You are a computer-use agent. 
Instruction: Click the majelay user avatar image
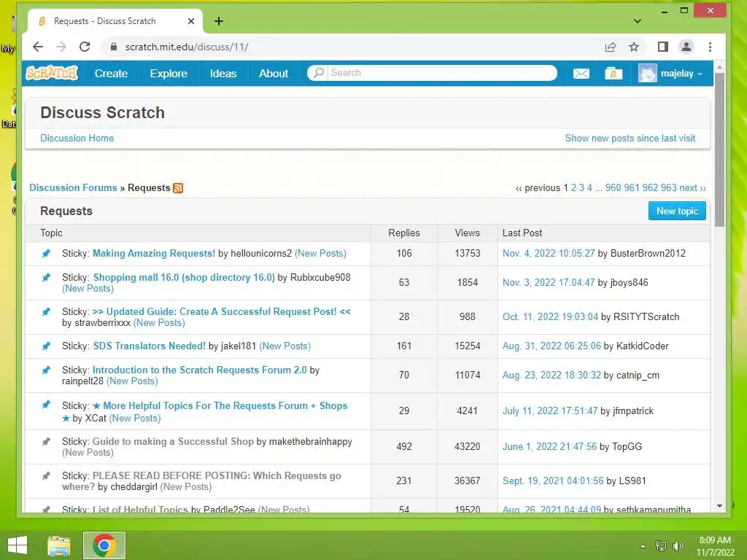(x=648, y=74)
